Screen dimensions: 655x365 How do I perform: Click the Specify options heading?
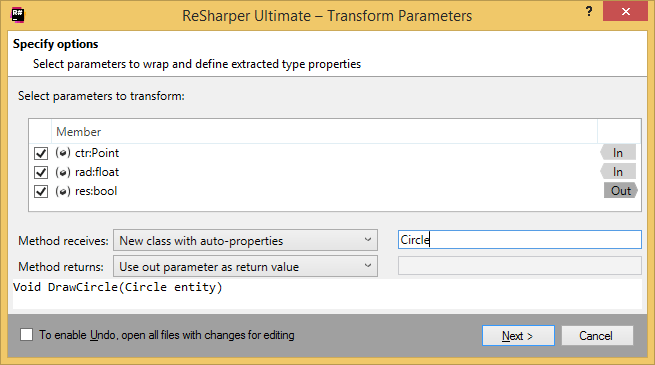pyautogui.click(x=56, y=44)
